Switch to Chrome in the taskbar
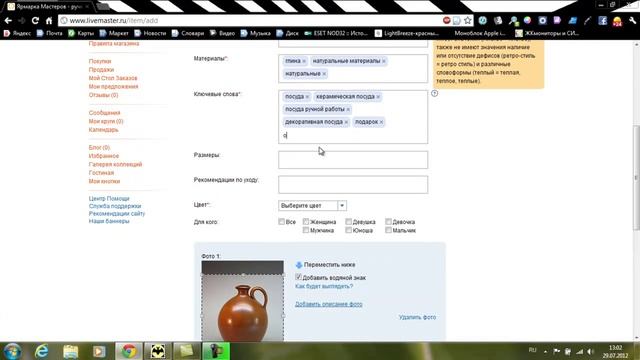640x360 pixels. (x=129, y=351)
